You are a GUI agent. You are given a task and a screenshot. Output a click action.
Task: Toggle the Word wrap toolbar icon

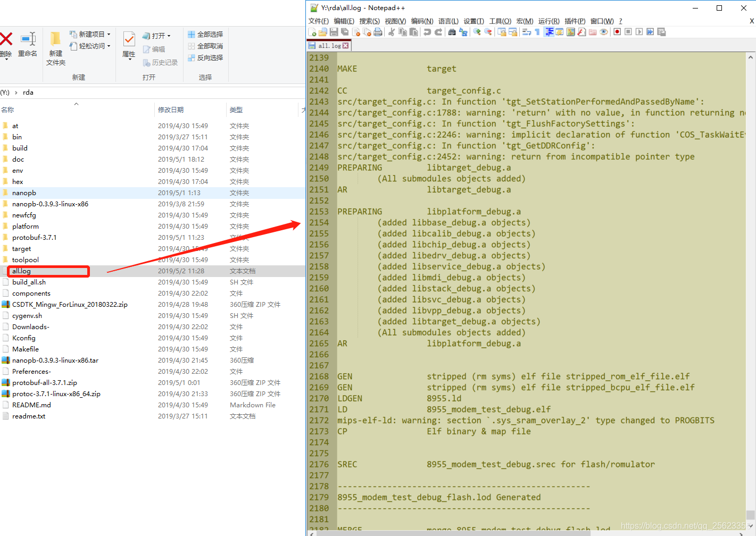pos(527,32)
